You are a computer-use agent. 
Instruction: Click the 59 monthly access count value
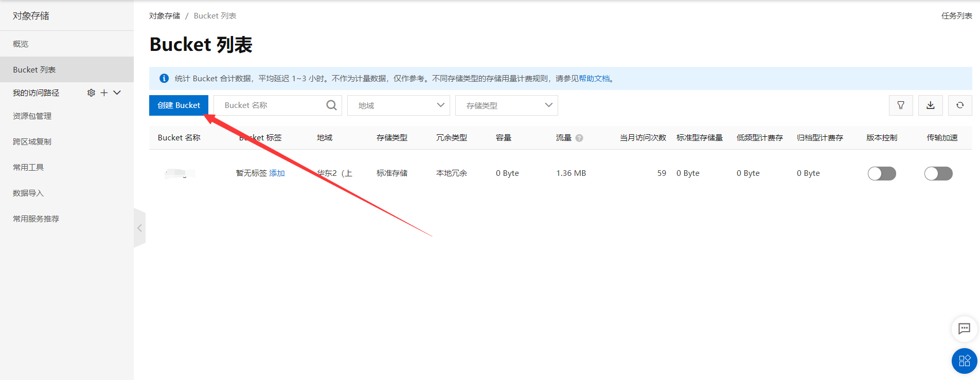tap(662, 173)
